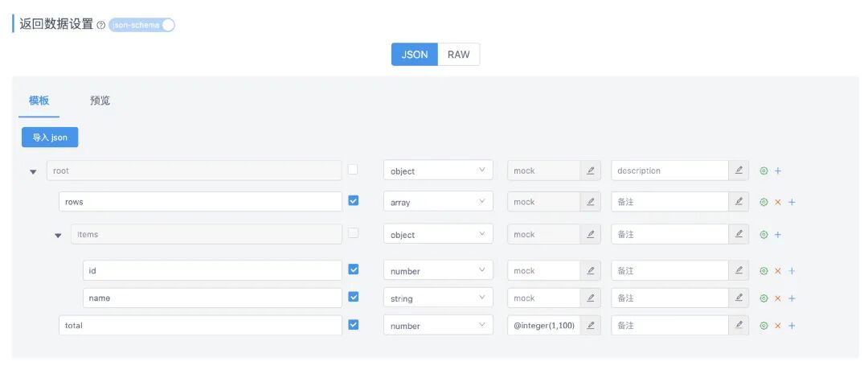This screenshot has height=378, width=868.
Task: Uncheck required checkbox for total field
Action: tap(354, 325)
